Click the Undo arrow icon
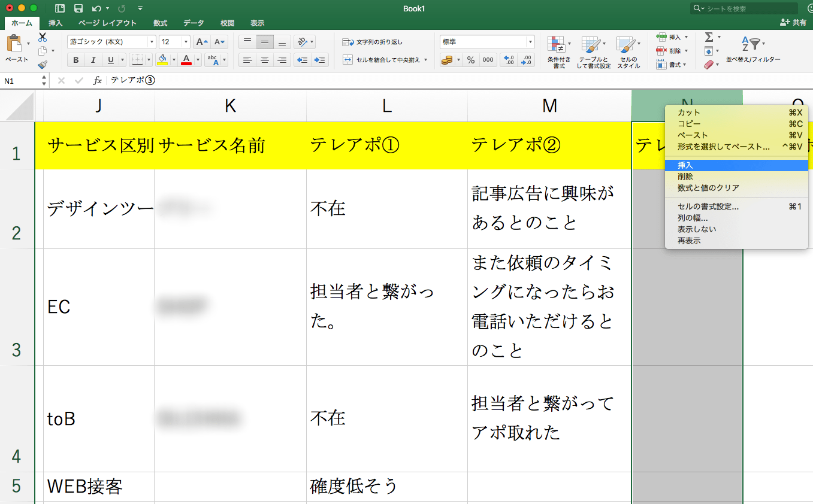The image size is (813, 504). pos(96,8)
